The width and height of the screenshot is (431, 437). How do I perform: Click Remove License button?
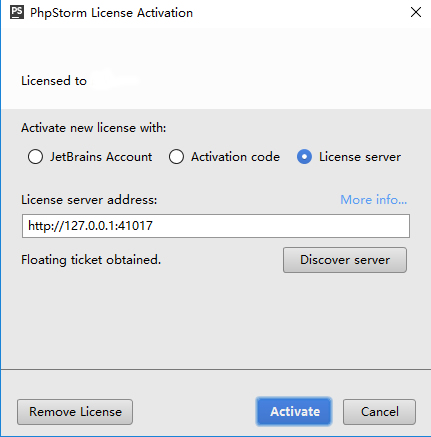[75, 412]
